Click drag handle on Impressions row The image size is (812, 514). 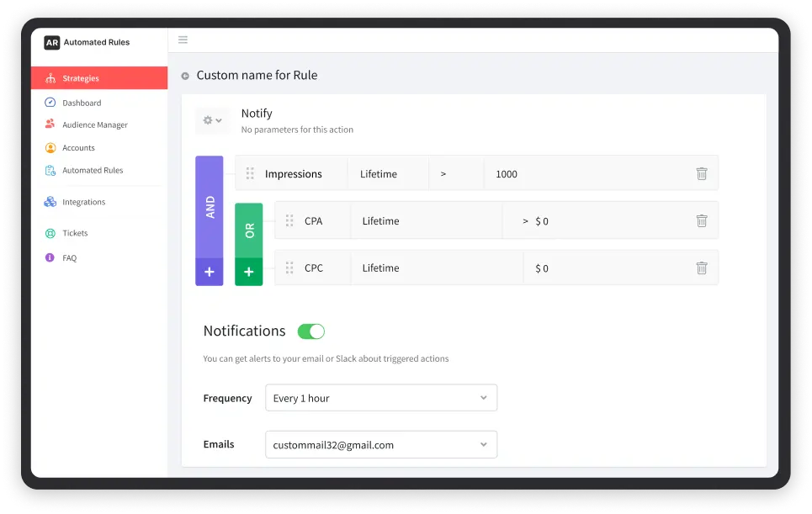[250, 174]
